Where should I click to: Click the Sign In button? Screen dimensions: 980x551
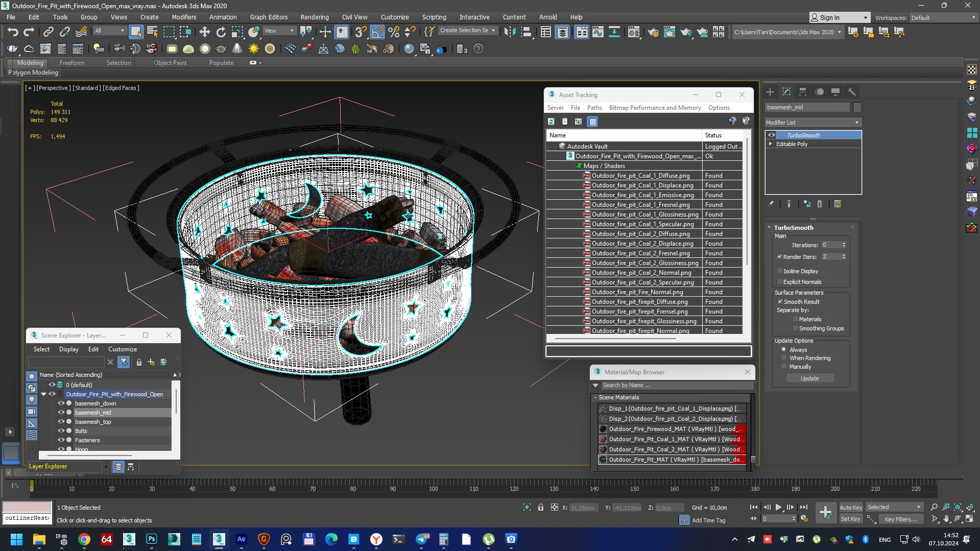coord(839,18)
